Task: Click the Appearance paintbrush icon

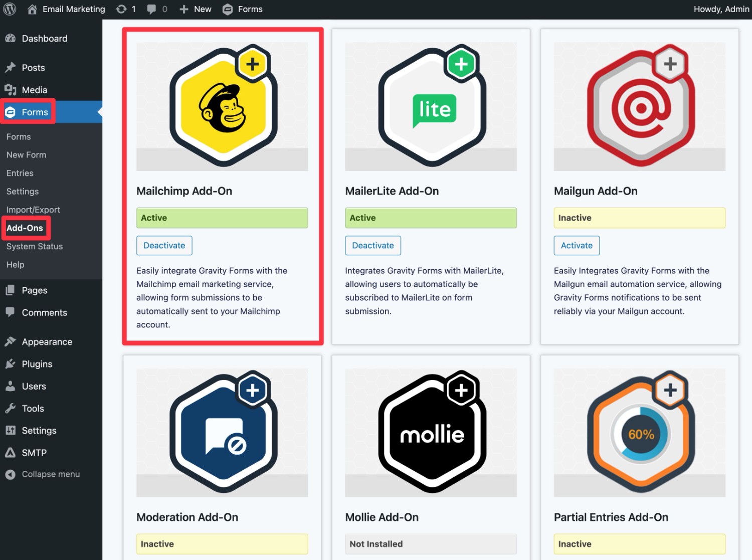Action: coord(10,341)
